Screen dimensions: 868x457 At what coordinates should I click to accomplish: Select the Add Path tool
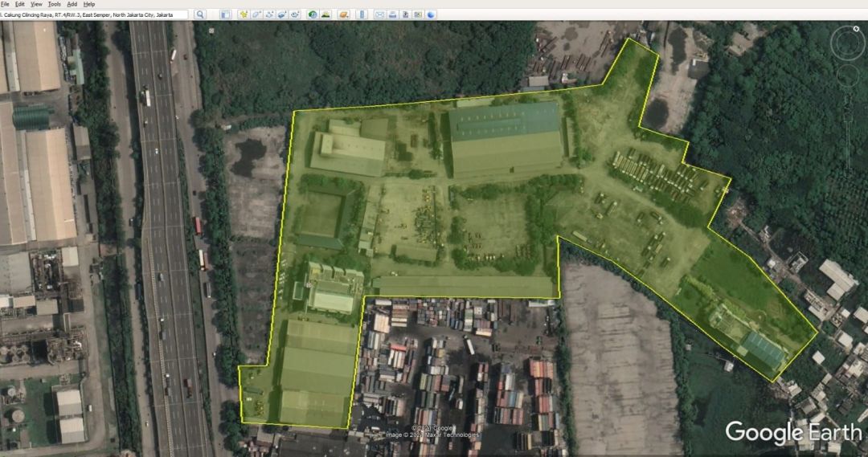pyautogui.click(x=269, y=14)
